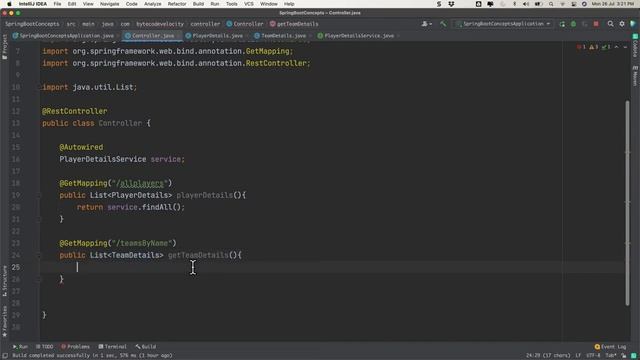640x360 pixels.
Task: Click the bytecodevelocity breadcrumb
Action: pos(160,24)
